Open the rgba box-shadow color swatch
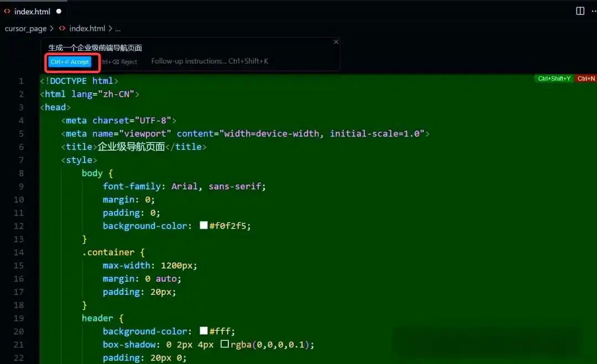 224,345
